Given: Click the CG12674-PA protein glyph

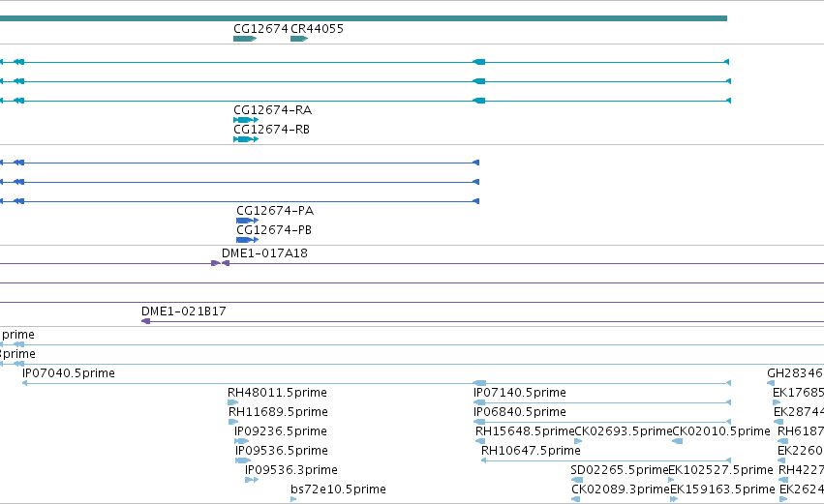Looking at the screenshot, I should [247, 221].
